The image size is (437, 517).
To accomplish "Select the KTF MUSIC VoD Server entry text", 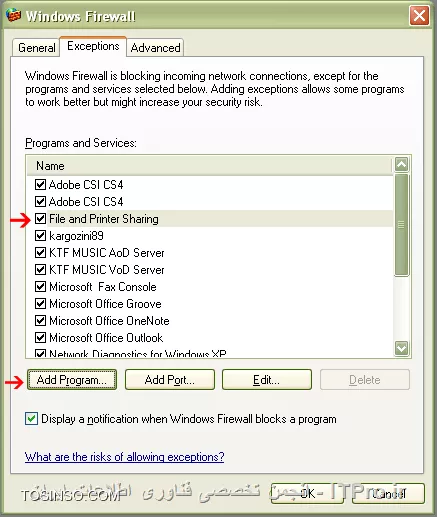I will 107,270.
